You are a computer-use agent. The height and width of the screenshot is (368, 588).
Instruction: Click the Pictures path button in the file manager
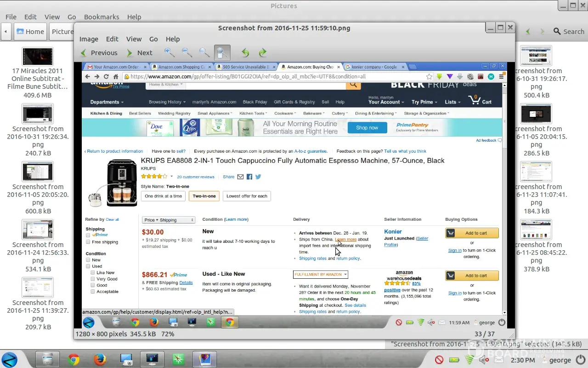pos(62,32)
